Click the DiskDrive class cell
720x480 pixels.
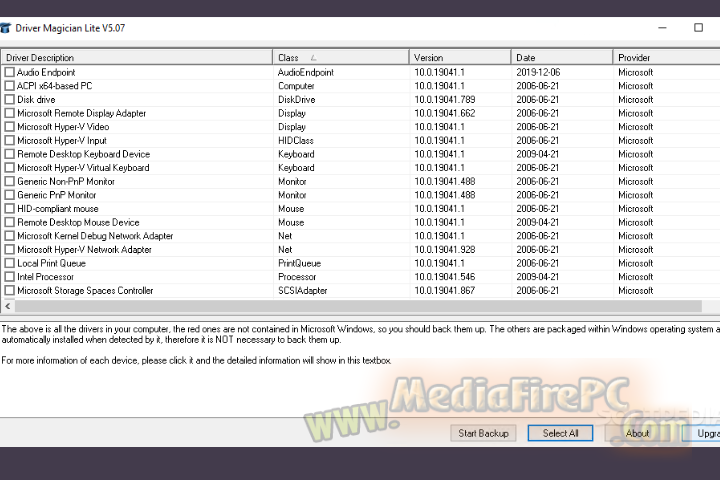click(297, 100)
